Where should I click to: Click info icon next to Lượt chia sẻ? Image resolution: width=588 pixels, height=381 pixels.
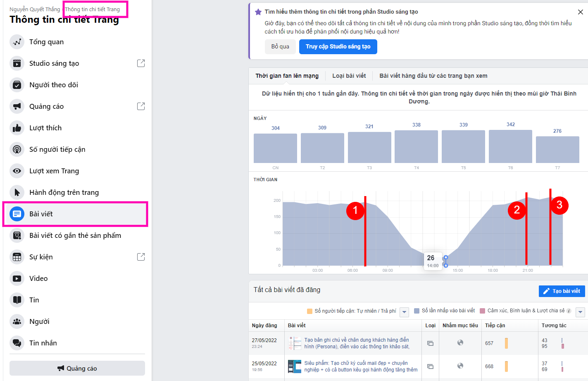pos(569,311)
